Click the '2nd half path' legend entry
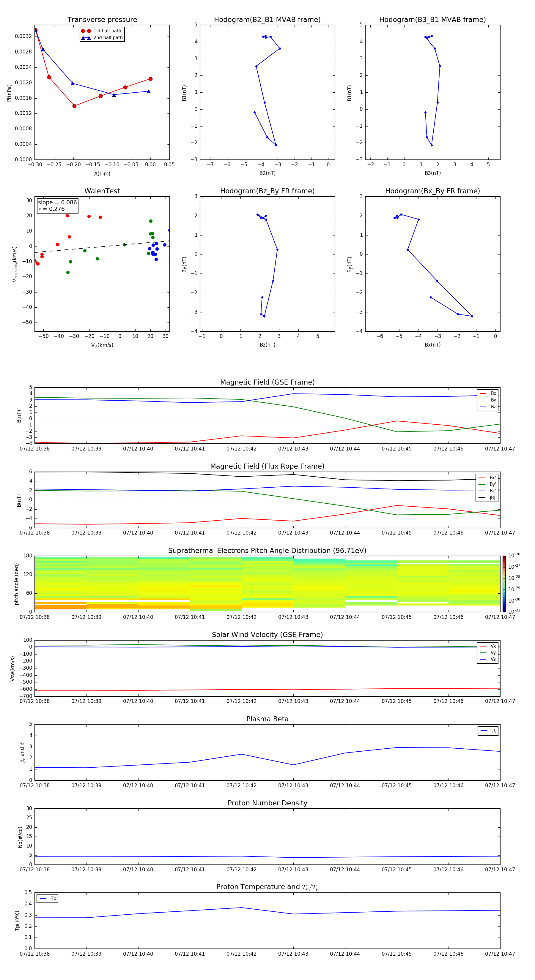The image size is (535, 980). [102, 38]
